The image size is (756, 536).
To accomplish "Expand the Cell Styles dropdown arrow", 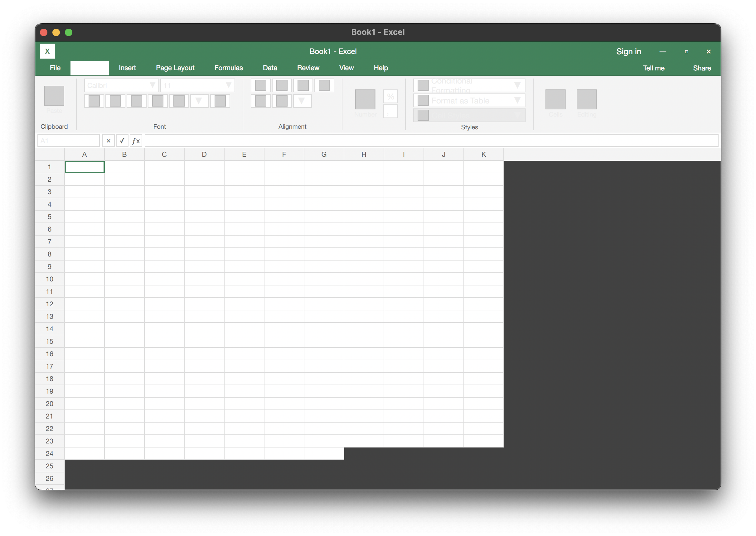I will pyautogui.click(x=517, y=116).
